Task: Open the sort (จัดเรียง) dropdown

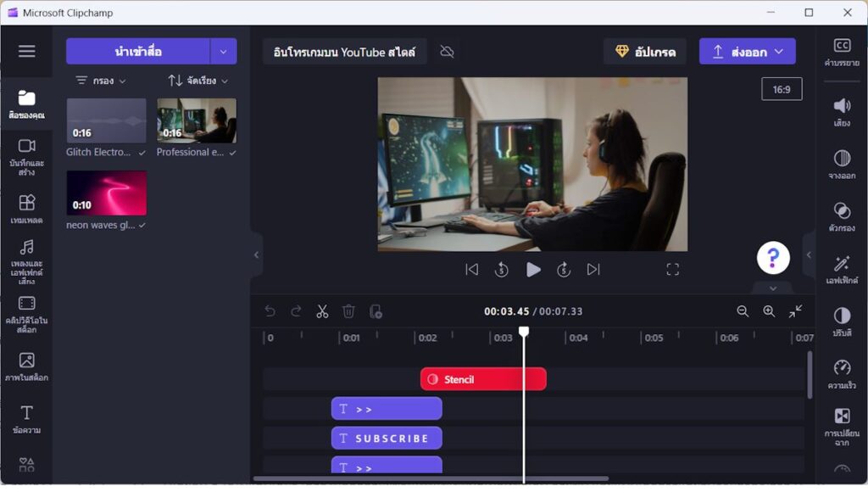Action: pos(198,81)
